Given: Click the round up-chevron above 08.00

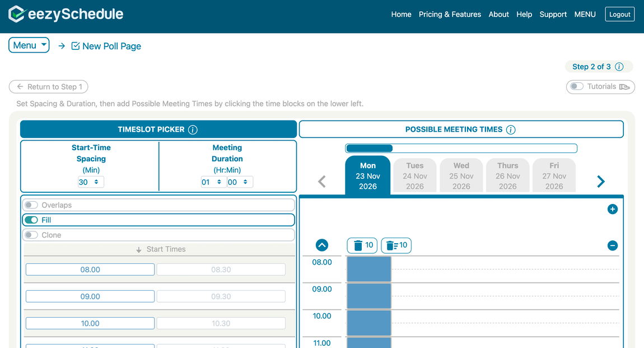Looking at the screenshot, I should 322,245.
